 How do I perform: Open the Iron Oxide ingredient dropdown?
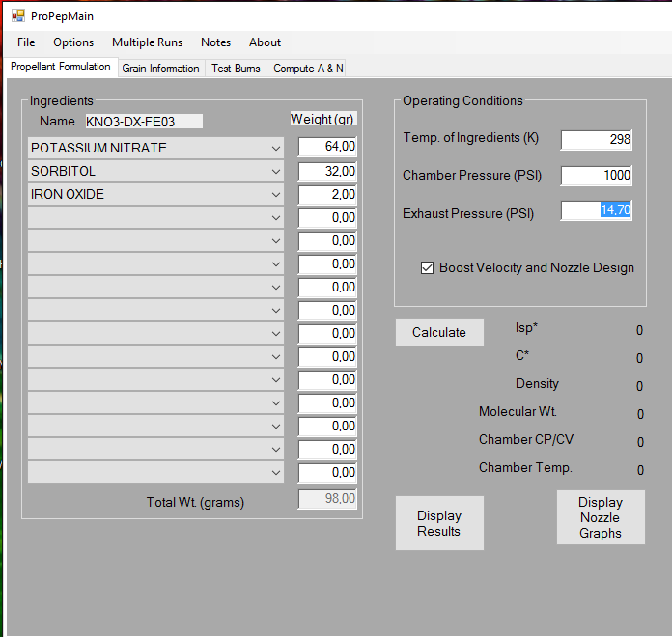(x=276, y=195)
